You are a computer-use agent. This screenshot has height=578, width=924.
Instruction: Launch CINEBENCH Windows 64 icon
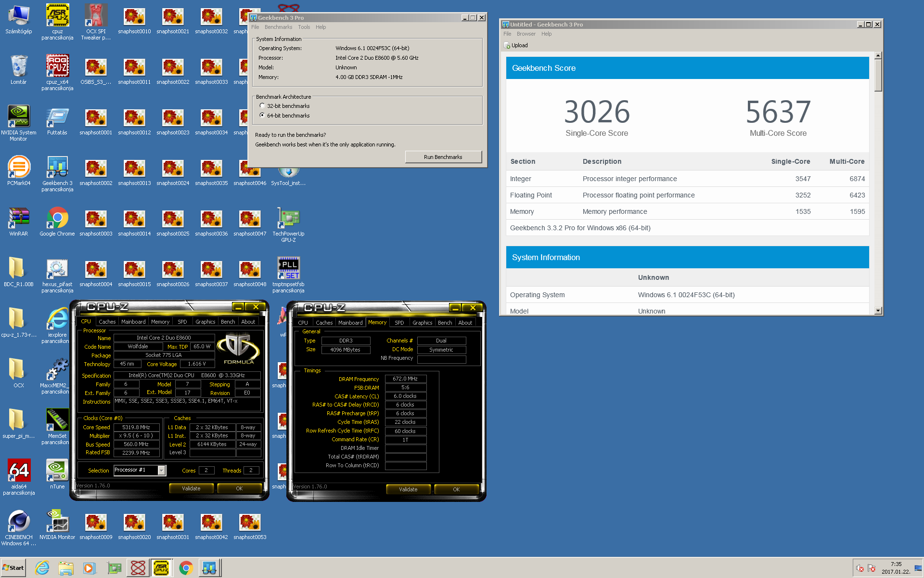[x=19, y=527]
